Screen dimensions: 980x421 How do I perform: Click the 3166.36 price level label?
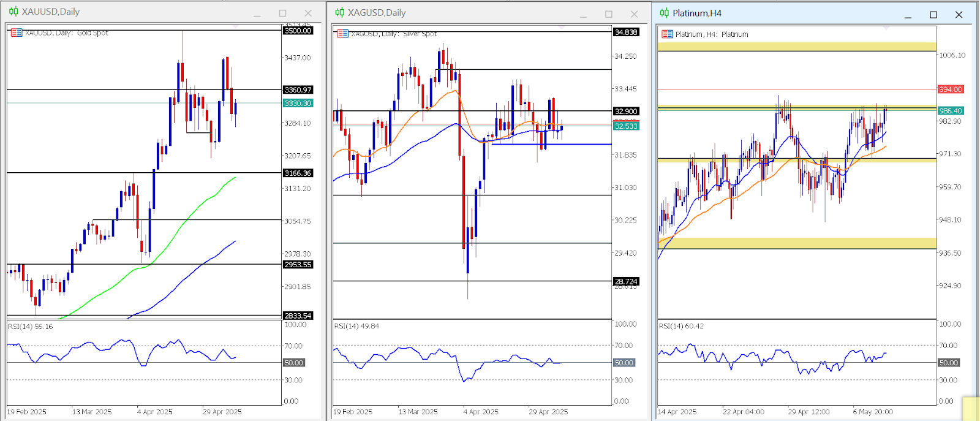click(298, 173)
